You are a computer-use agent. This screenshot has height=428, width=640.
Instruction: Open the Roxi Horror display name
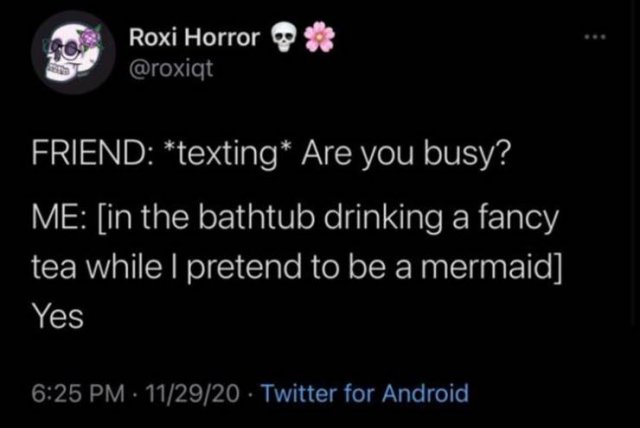click(x=194, y=41)
